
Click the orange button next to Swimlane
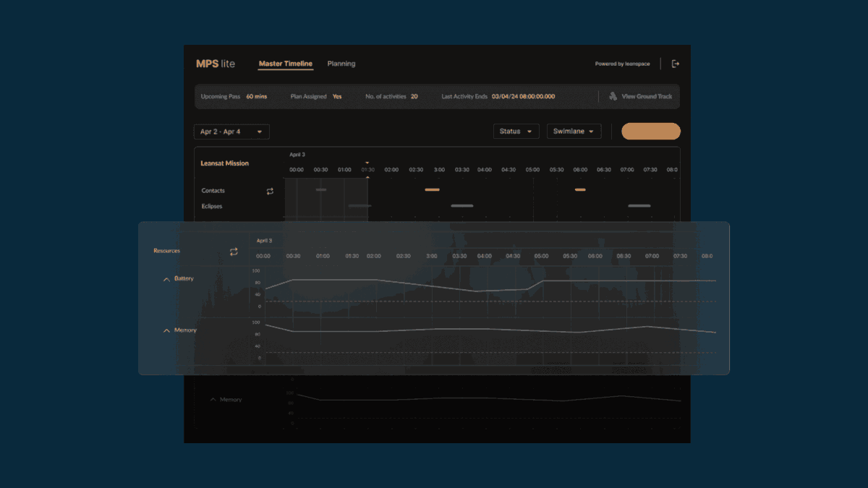[x=650, y=131]
